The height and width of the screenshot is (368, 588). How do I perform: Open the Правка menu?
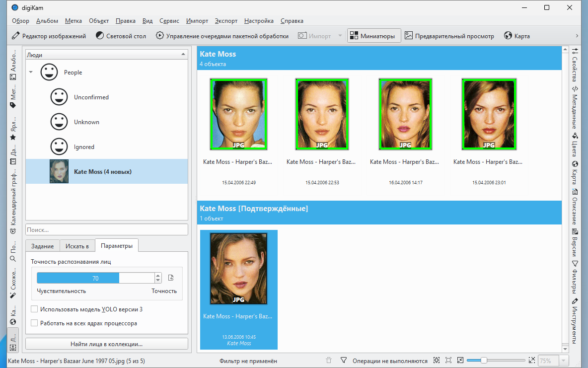[x=126, y=21]
